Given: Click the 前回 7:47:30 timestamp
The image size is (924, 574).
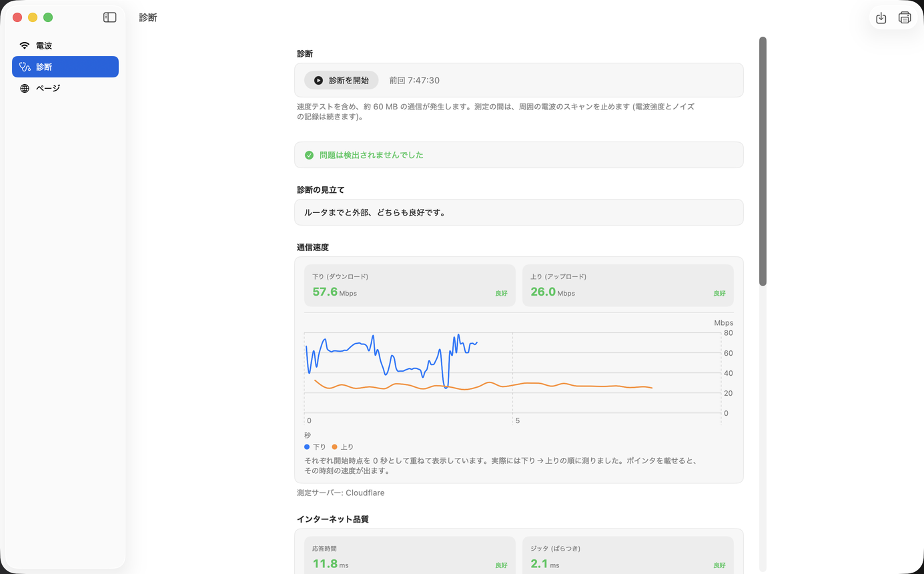Looking at the screenshot, I should coord(414,80).
